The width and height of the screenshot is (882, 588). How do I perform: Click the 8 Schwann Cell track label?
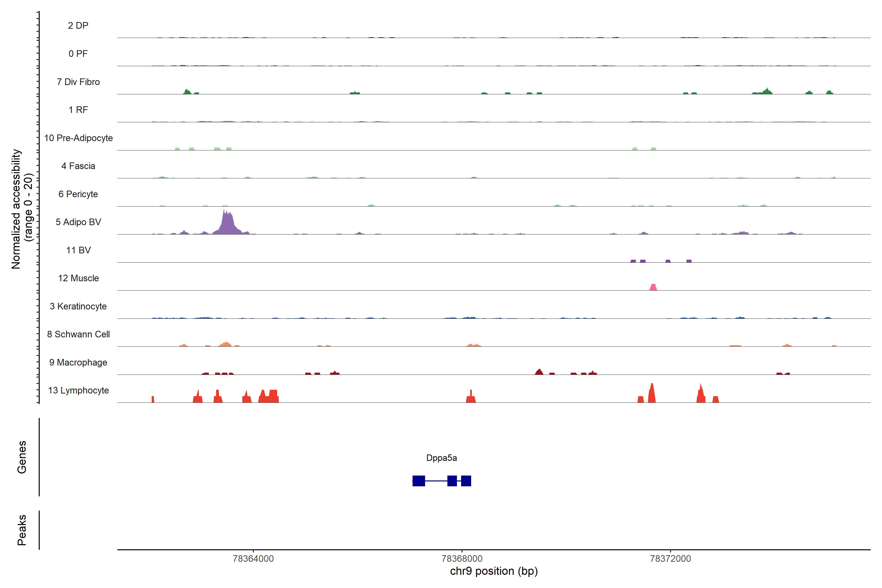tap(78, 334)
